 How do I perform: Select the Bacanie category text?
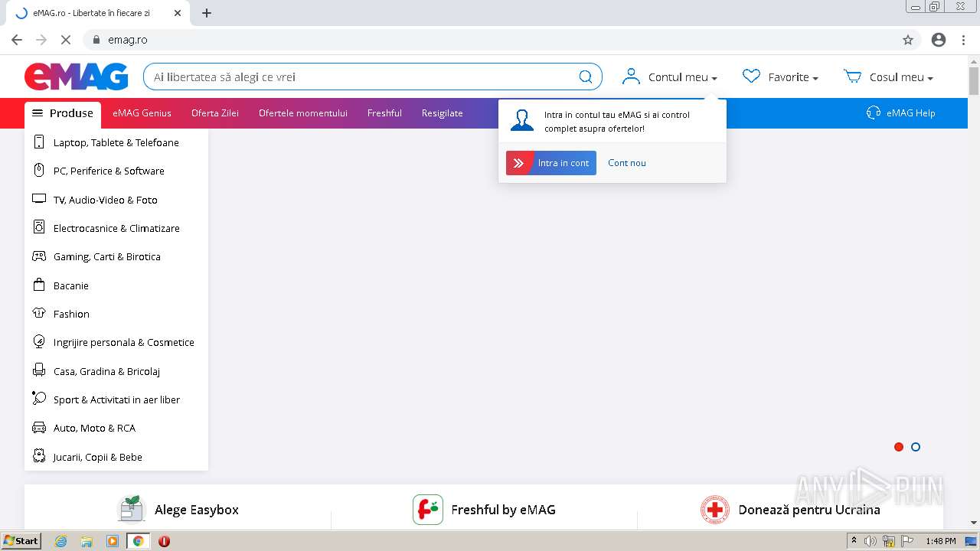point(71,285)
